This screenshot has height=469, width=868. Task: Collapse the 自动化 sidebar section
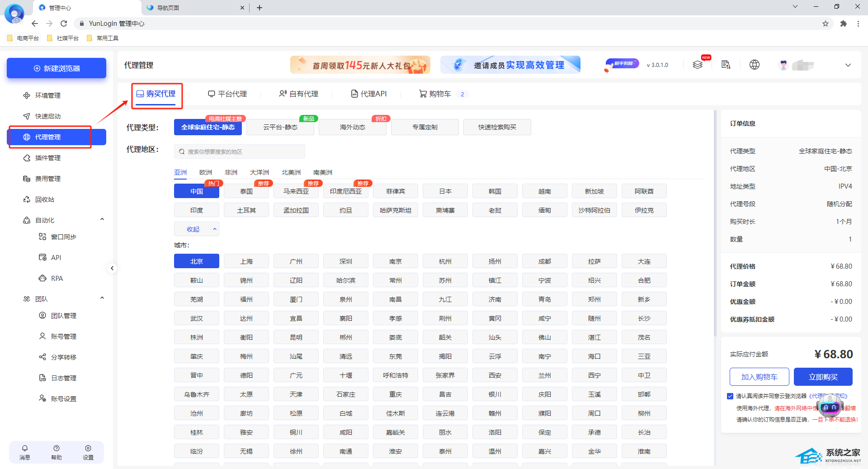[102, 220]
